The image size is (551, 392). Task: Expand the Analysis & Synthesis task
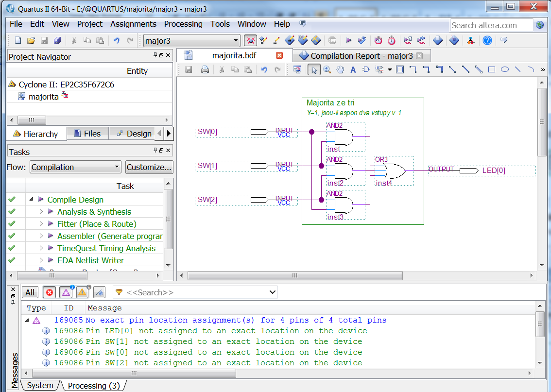click(41, 212)
